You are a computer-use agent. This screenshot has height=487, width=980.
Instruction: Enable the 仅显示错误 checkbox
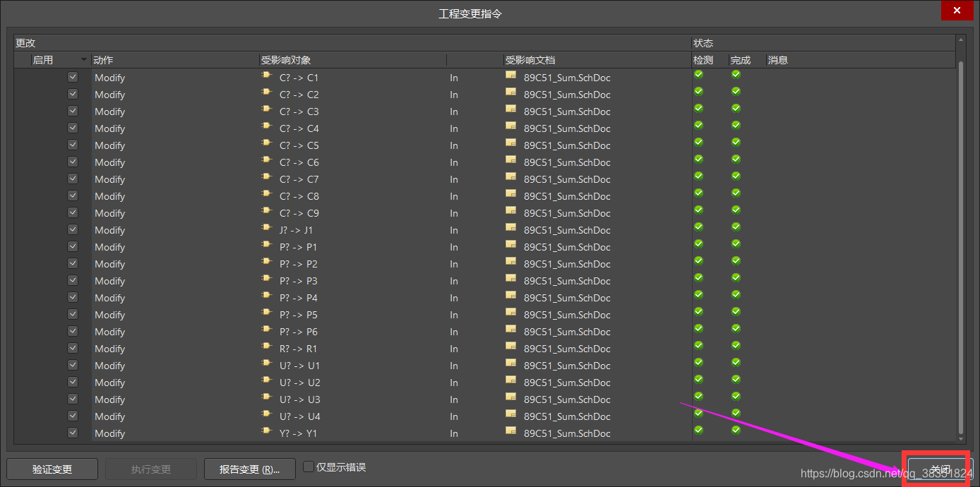pos(309,467)
